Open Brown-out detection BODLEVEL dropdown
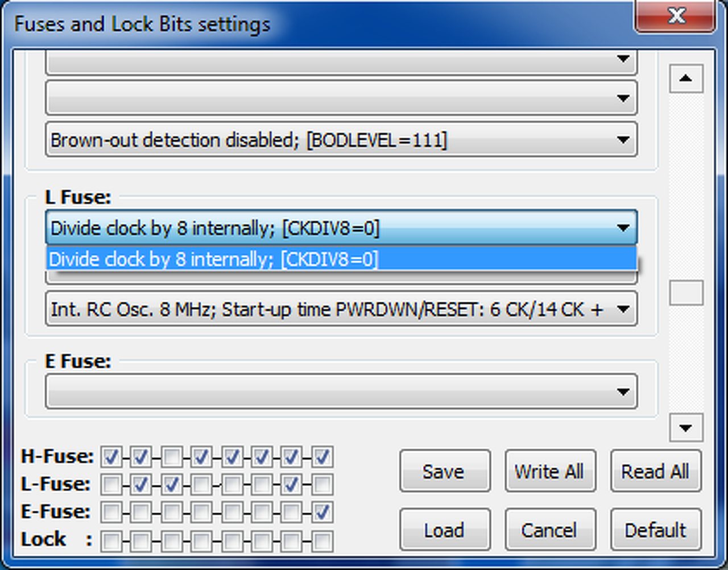 pos(623,140)
